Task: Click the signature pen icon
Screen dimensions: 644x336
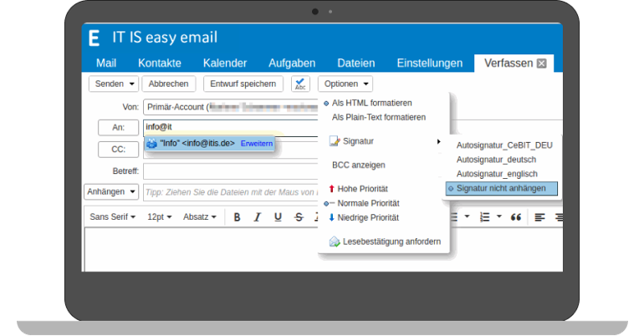Action: tap(335, 141)
